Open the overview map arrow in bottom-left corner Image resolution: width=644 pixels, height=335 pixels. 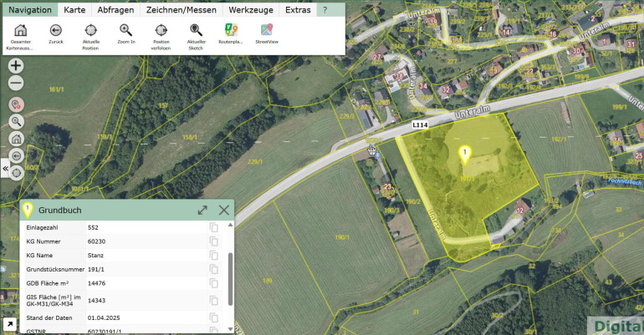pyautogui.click(x=8, y=324)
